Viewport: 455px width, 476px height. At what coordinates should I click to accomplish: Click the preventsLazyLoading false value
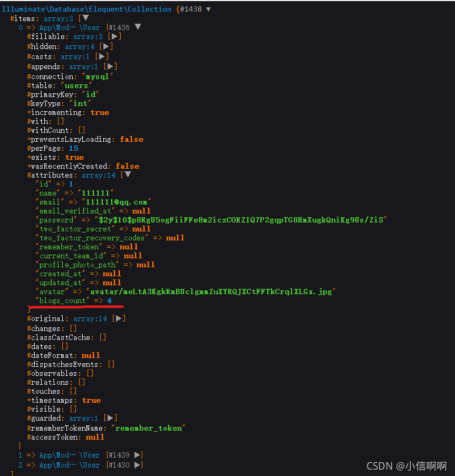click(131, 139)
